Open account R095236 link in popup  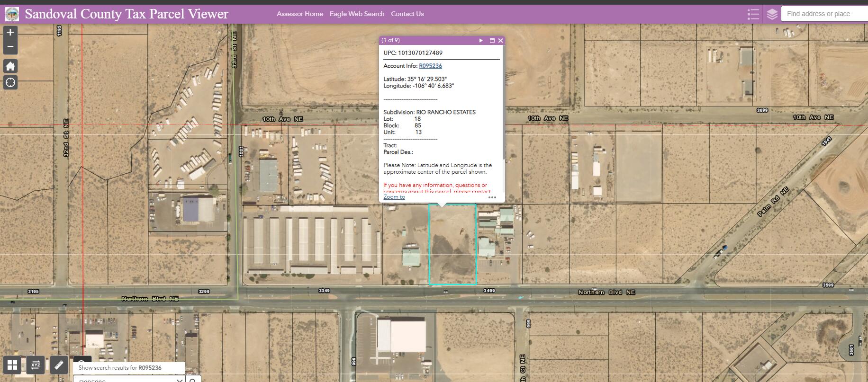[x=430, y=66]
